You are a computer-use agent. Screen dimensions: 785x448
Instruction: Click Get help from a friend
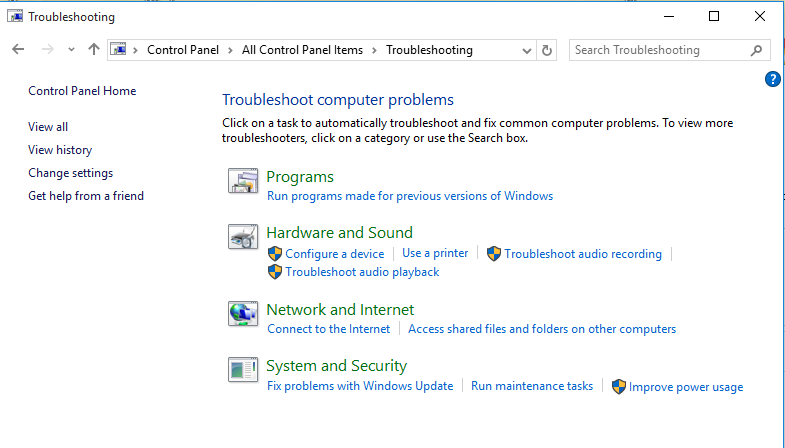86,196
